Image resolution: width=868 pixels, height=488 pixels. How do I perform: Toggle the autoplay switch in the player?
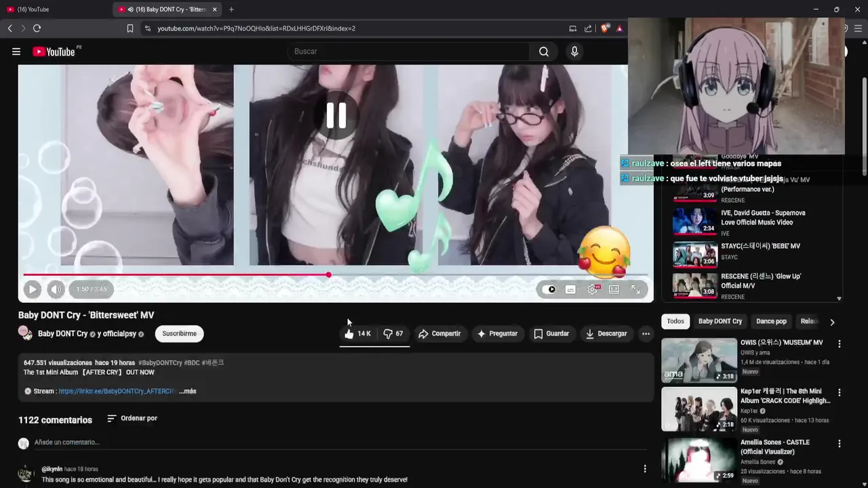[x=549, y=289]
